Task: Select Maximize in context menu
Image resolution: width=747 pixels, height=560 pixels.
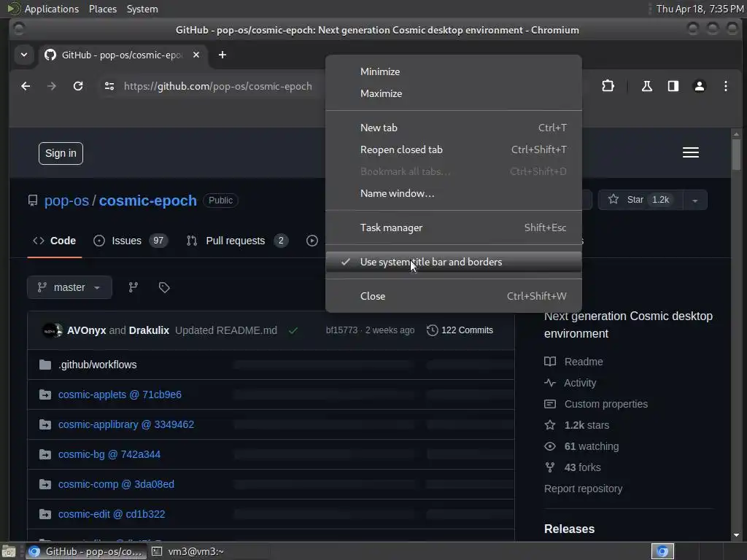Action: click(x=454, y=93)
